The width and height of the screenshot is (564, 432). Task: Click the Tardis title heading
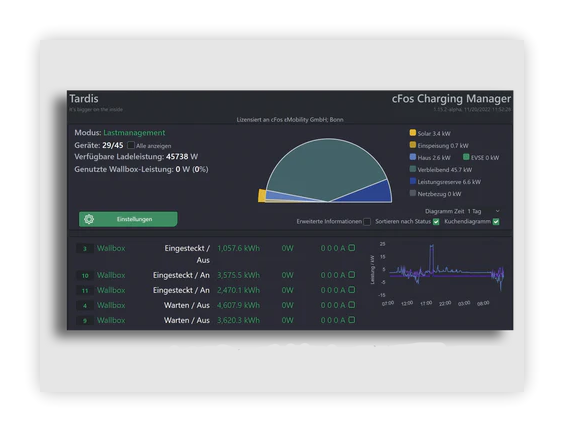pos(84,99)
